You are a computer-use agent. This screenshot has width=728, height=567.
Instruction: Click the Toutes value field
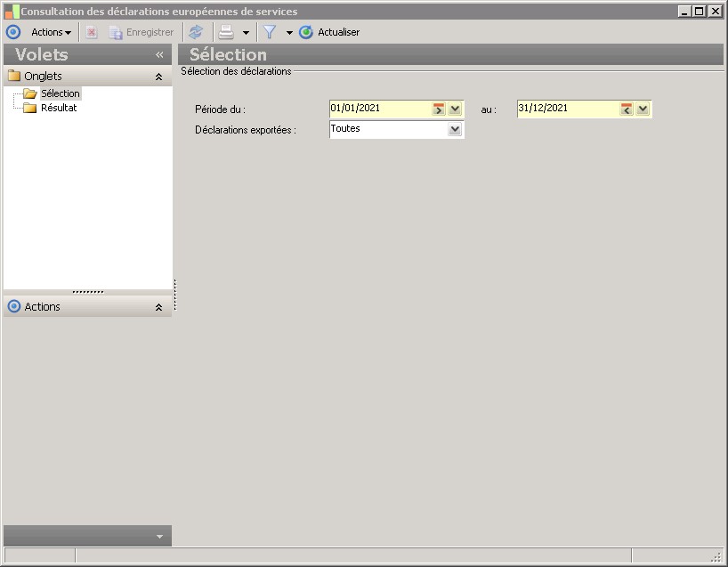(x=388, y=129)
